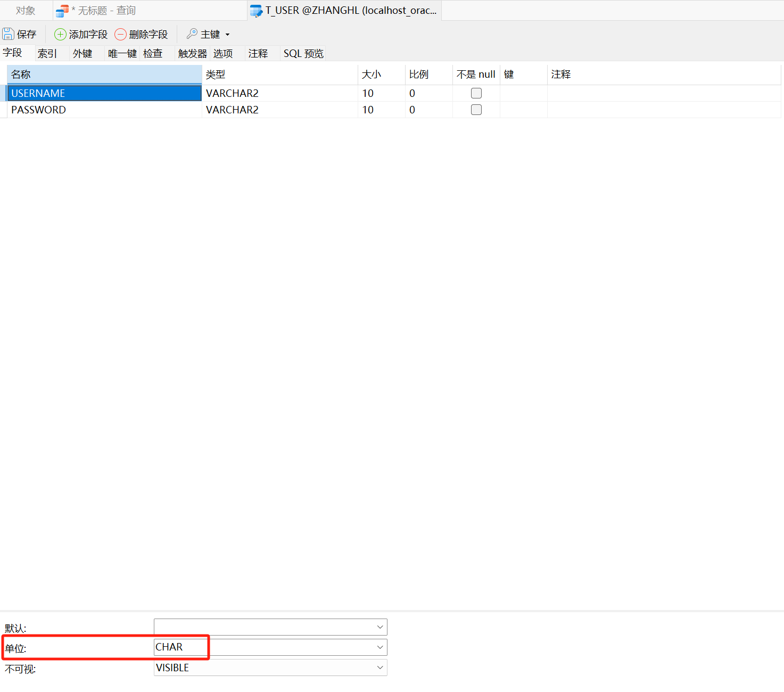Expand the Default value dropdown
Image resolution: width=784 pixels, height=692 pixels.
coord(380,627)
